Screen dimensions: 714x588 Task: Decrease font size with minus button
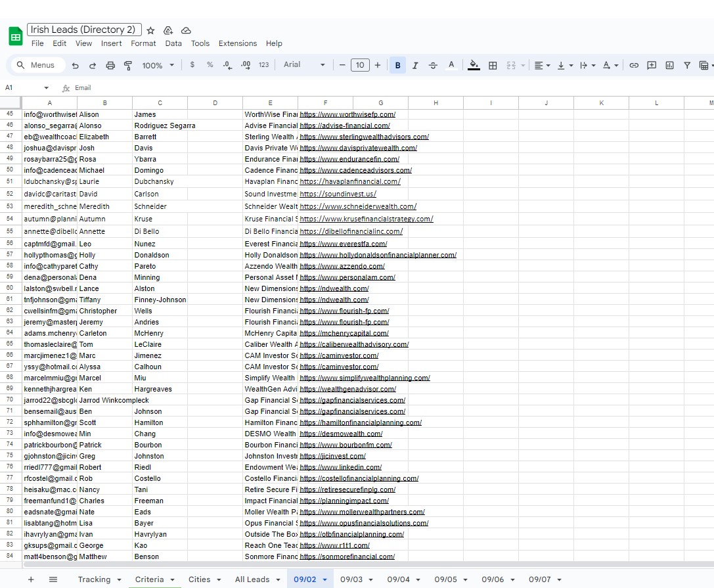click(x=342, y=65)
